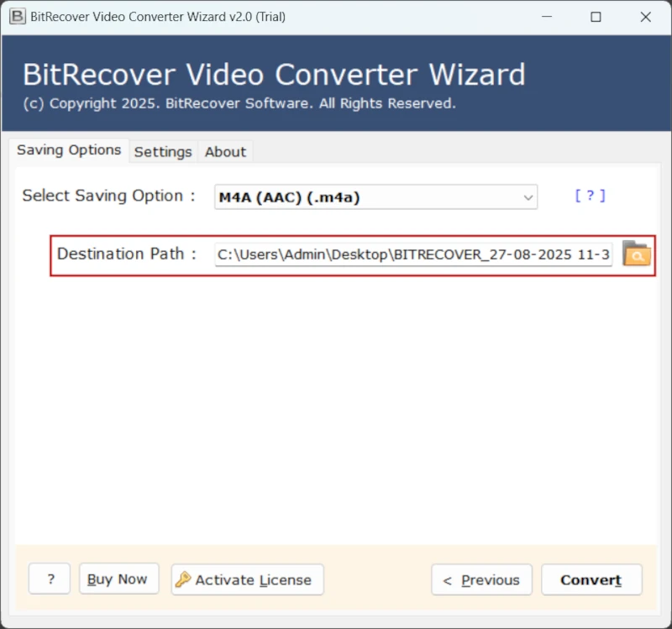Screen dimensions: 672x629
Task: Click the BitRecover app icon in title bar
Action: coord(17,16)
